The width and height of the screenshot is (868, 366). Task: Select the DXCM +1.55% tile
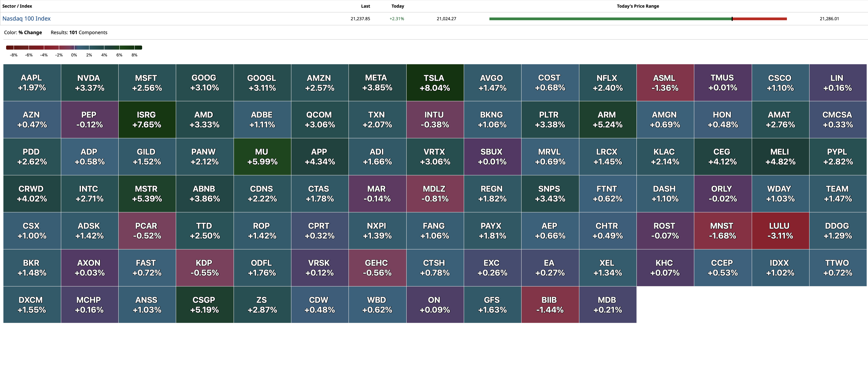click(32, 305)
